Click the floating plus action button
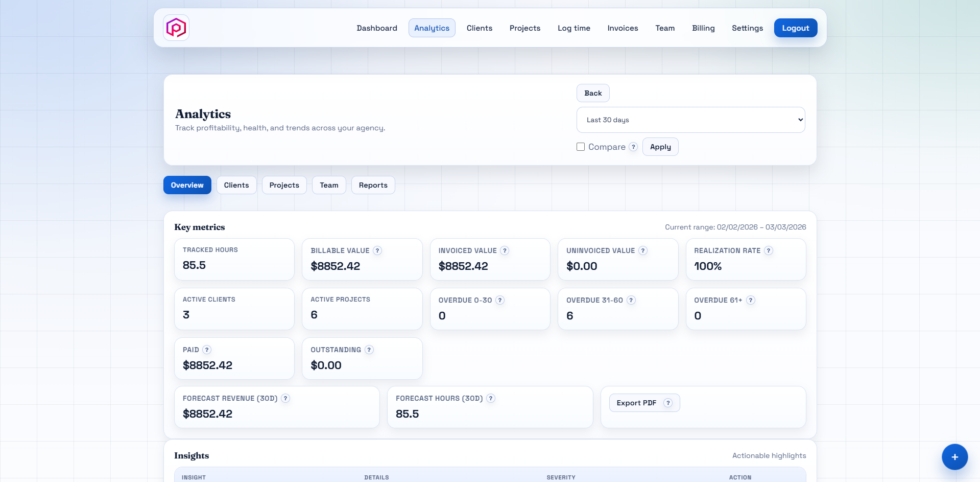The height and width of the screenshot is (482, 980). (954, 457)
